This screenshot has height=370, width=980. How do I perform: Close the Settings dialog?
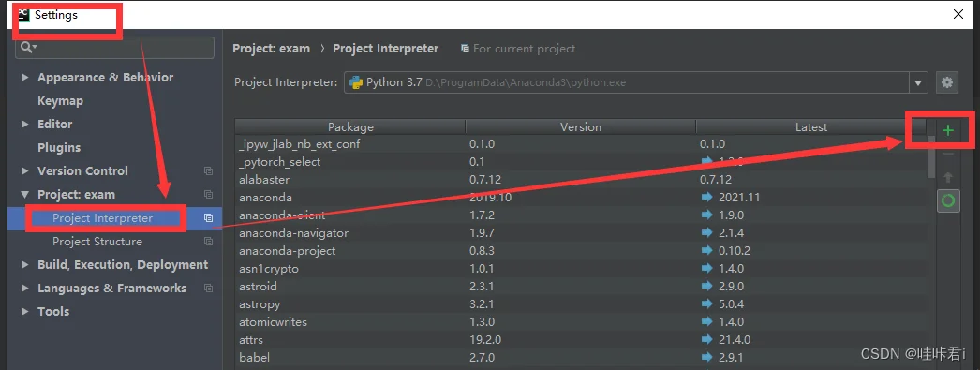(958, 14)
